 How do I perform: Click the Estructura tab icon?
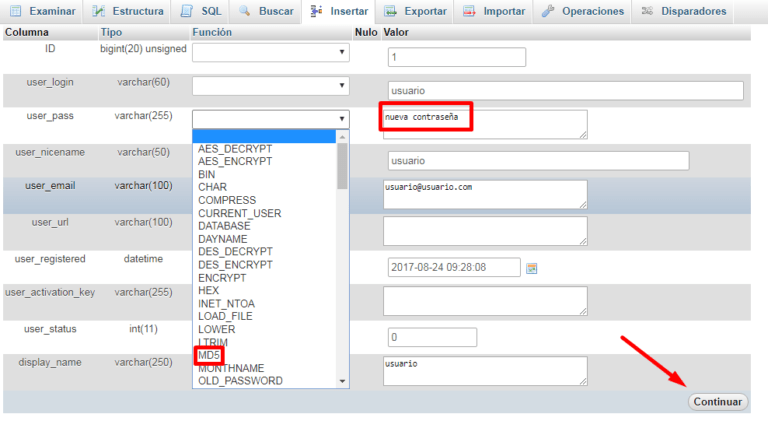[x=98, y=11]
